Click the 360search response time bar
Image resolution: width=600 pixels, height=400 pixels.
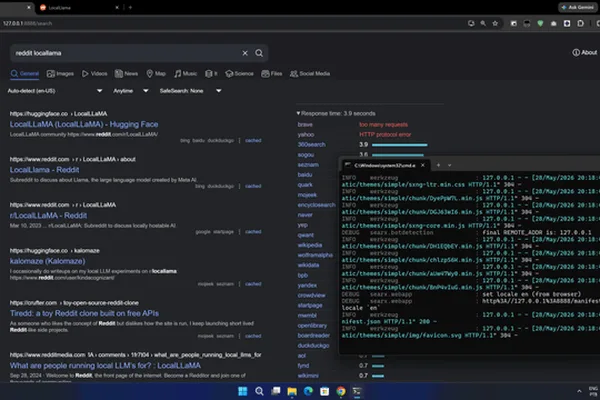[x=399, y=145]
